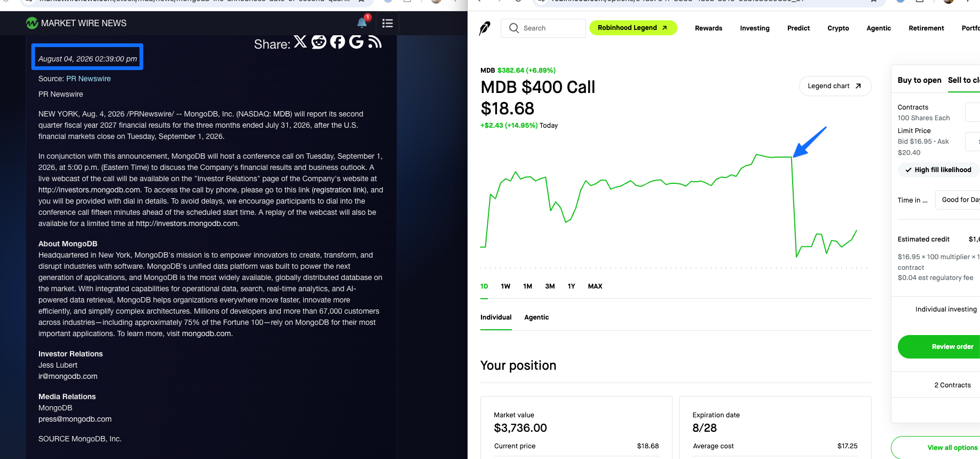Open the Good for Day dropdown

(x=959, y=200)
